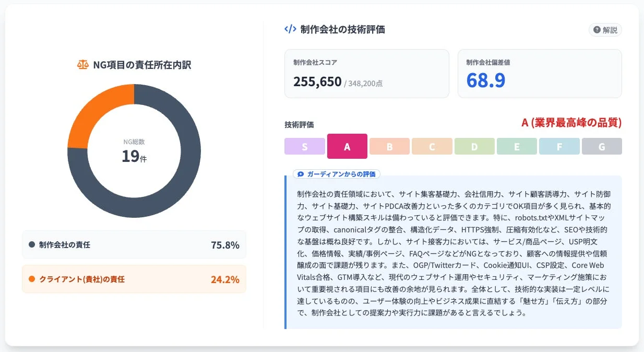Select the E grade tile

[517, 146]
